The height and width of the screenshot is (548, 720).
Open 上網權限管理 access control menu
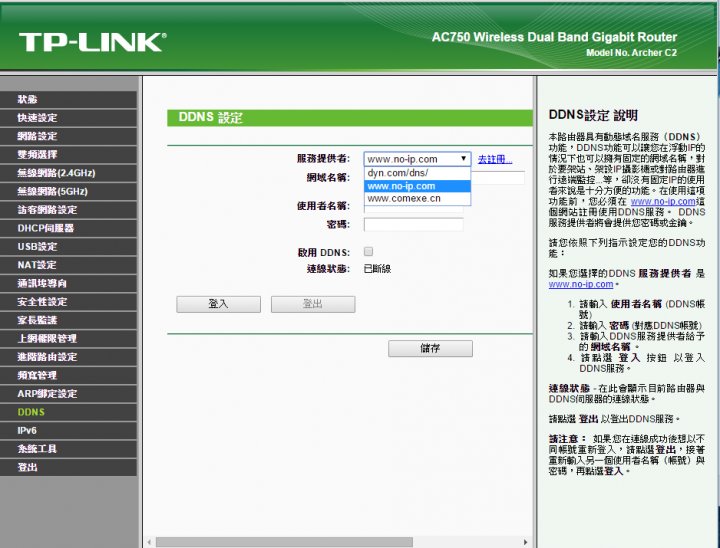pyautogui.click(x=68, y=338)
